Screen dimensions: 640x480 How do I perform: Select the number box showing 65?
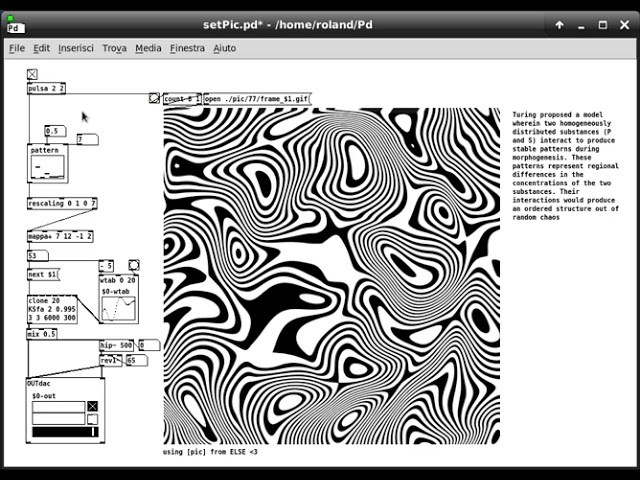[137, 360]
